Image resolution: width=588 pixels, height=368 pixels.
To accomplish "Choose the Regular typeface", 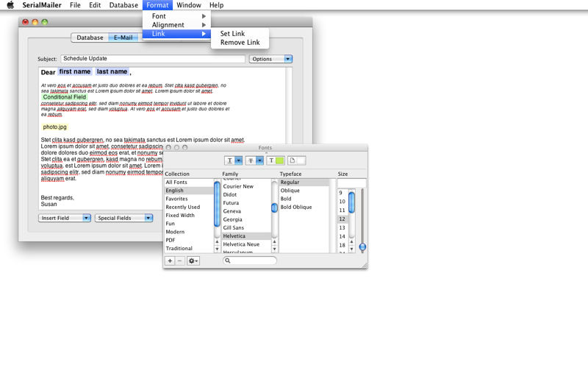I will coord(304,182).
